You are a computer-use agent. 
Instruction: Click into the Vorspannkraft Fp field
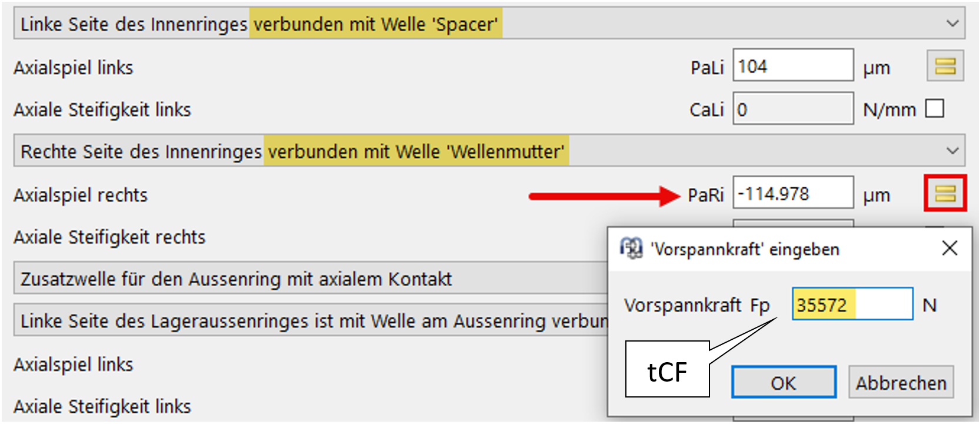(x=852, y=304)
